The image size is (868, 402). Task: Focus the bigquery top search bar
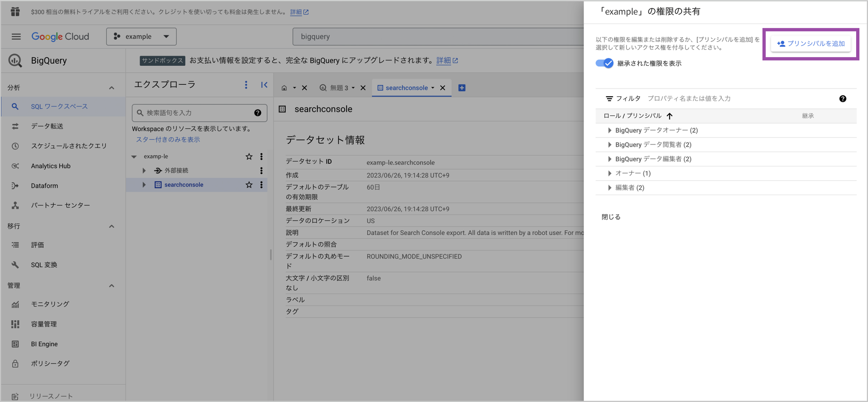438,36
